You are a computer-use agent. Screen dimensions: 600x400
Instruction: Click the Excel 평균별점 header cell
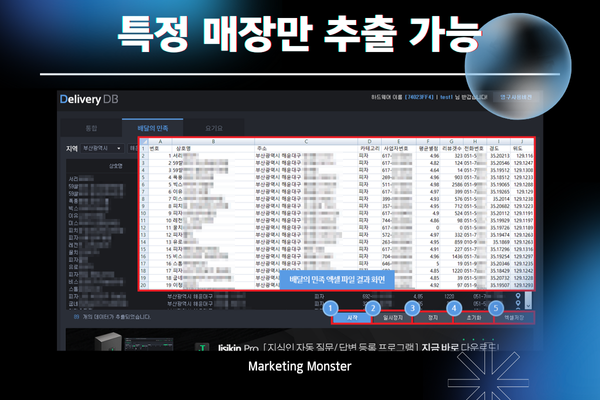(x=428, y=148)
